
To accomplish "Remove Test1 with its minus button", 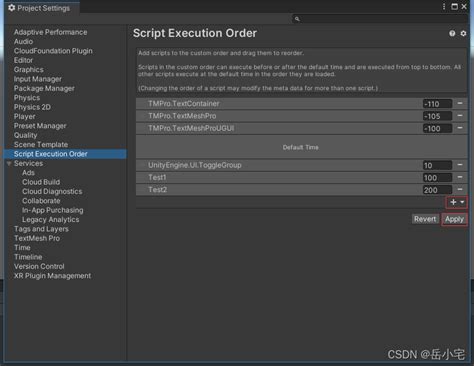I will (x=460, y=177).
